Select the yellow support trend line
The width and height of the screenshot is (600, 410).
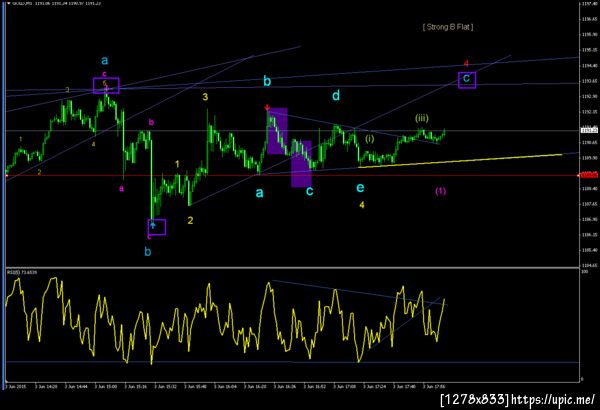[460, 161]
